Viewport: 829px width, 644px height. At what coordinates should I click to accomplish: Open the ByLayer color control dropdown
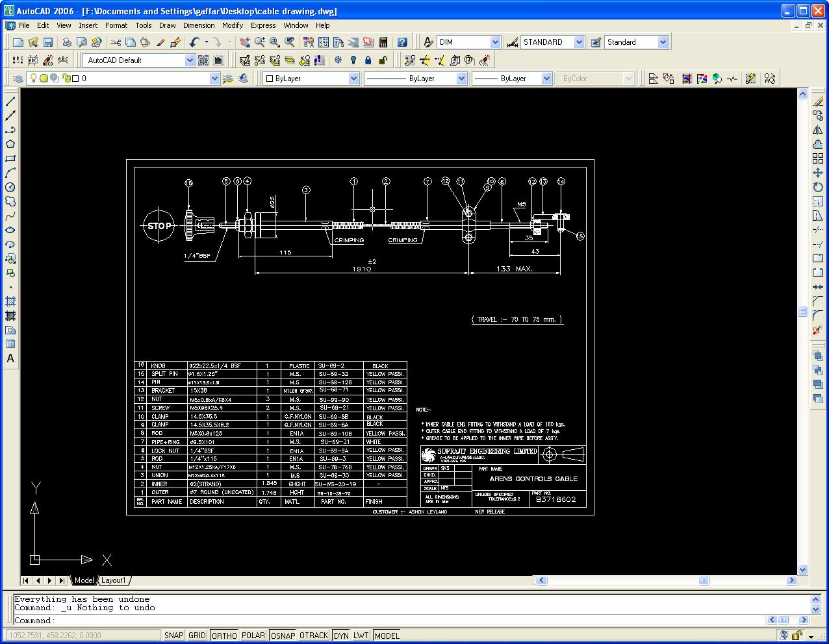point(353,79)
